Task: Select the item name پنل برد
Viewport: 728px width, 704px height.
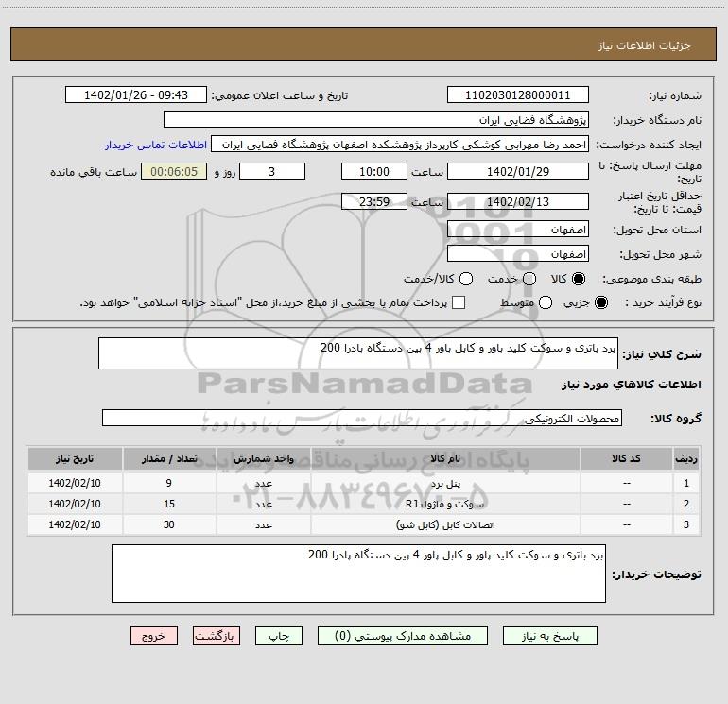Action: click(x=445, y=484)
